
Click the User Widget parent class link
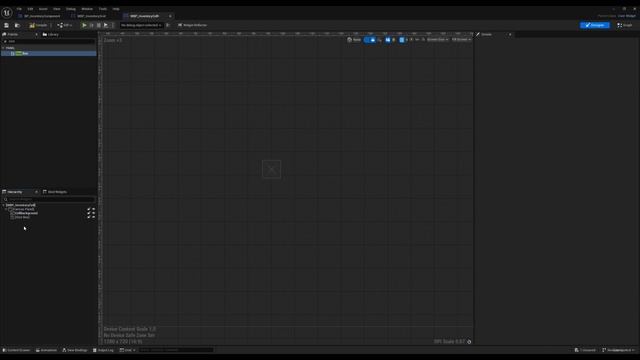[x=627, y=16]
